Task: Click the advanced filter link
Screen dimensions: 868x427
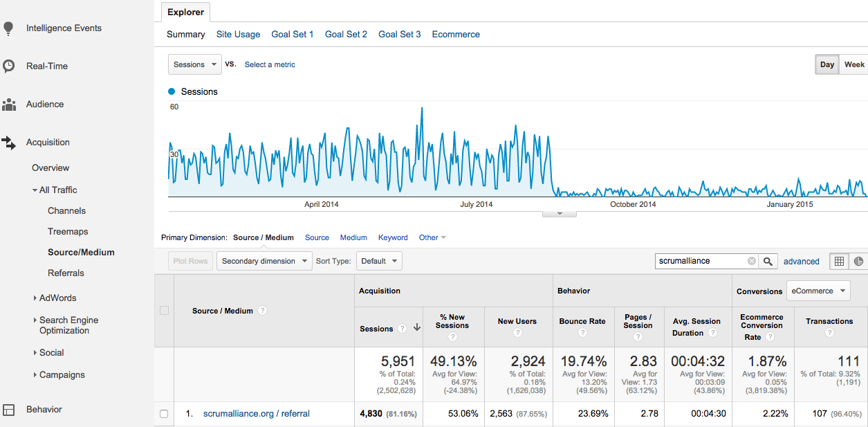Action: click(801, 261)
